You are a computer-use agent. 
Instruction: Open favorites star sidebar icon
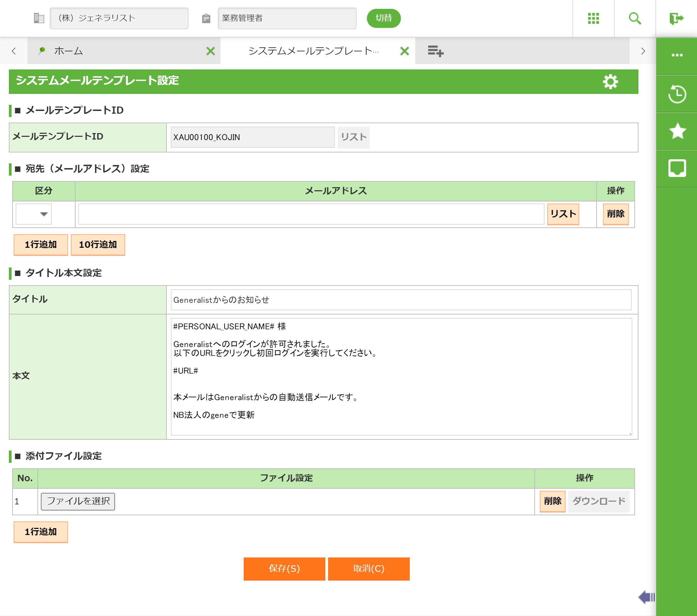coord(677,131)
